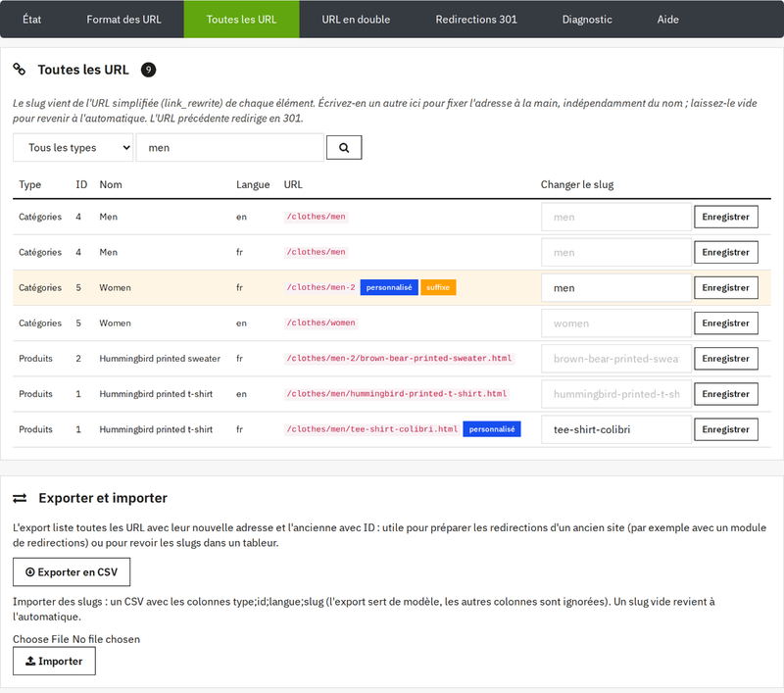
Task: Edit the slug field in Women fr row
Action: tap(616, 288)
